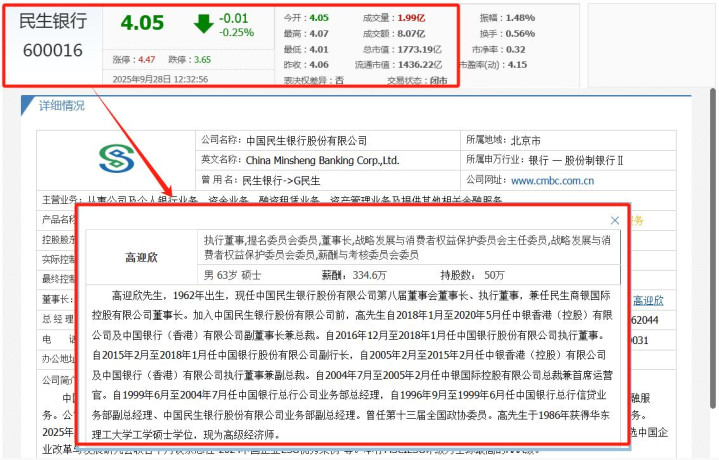Open the 高迎欣 chairman link
Screen dimensions: 719x460
pyautogui.click(x=648, y=300)
